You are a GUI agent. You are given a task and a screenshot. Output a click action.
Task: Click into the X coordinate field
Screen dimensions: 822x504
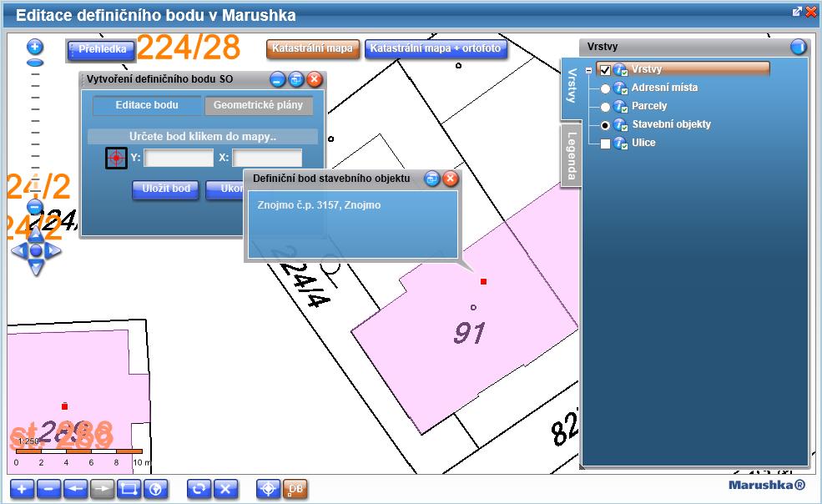click(x=267, y=158)
